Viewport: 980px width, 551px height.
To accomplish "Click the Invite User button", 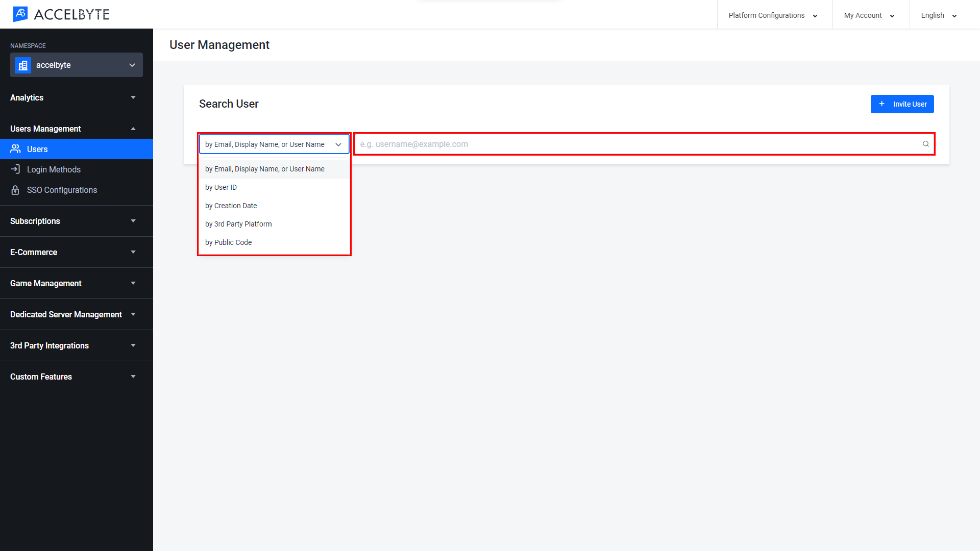I will [902, 104].
